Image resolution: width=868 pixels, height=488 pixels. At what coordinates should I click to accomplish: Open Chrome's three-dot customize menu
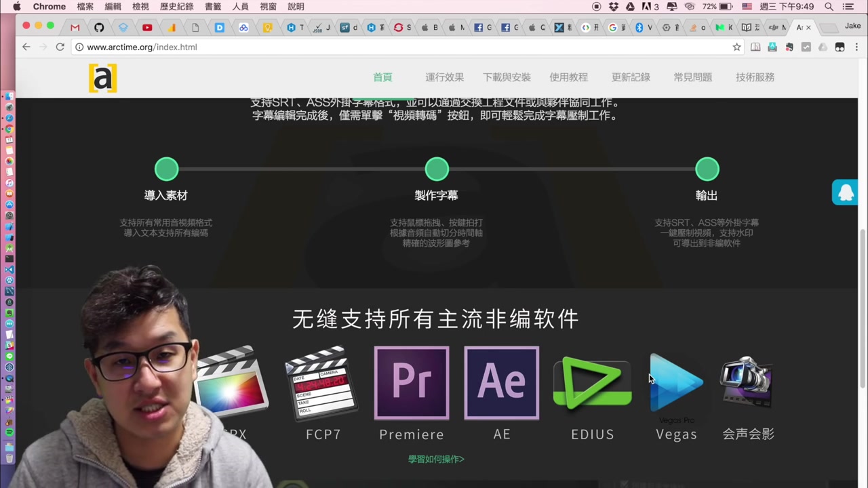tap(856, 47)
